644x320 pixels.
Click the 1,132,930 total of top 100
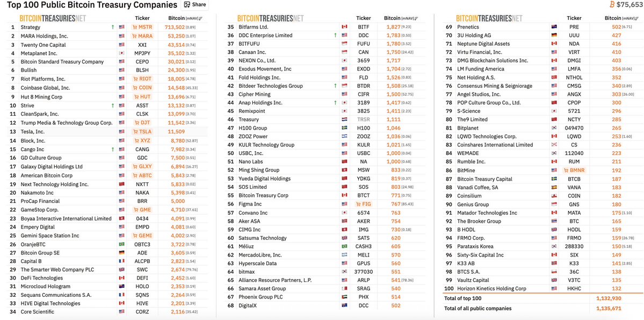609,298
